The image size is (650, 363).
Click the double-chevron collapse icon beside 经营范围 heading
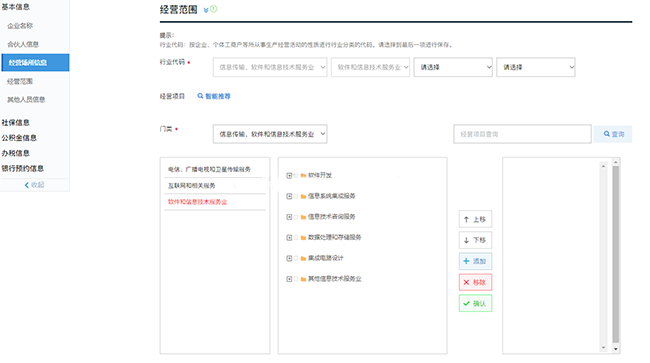coord(206,10)
